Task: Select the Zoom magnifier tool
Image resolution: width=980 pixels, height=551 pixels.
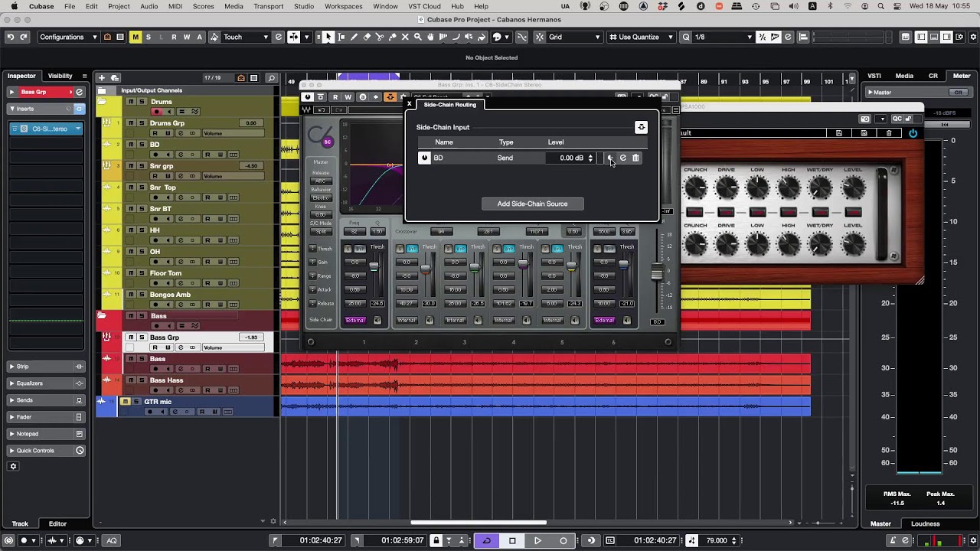Action: pos(419,37)
